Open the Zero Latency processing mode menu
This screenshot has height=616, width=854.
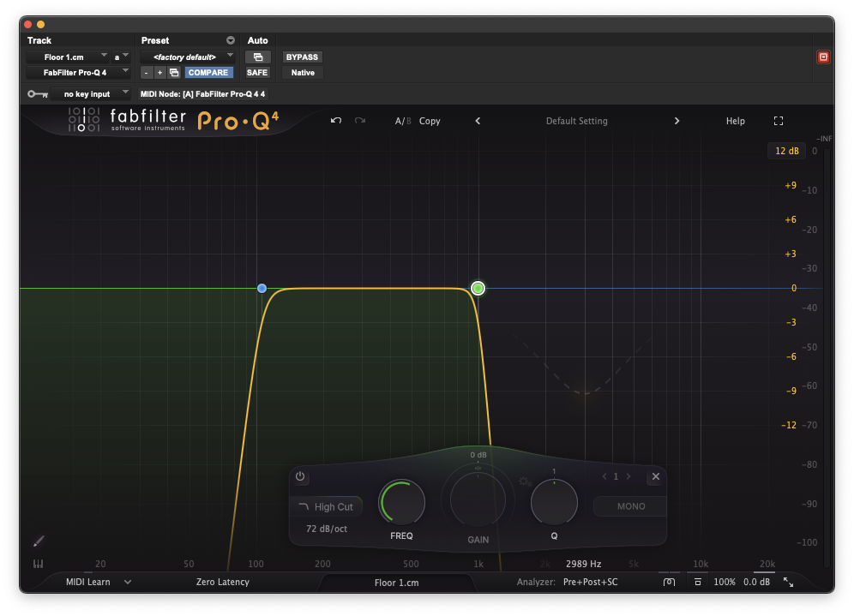[x=223, y=582]
